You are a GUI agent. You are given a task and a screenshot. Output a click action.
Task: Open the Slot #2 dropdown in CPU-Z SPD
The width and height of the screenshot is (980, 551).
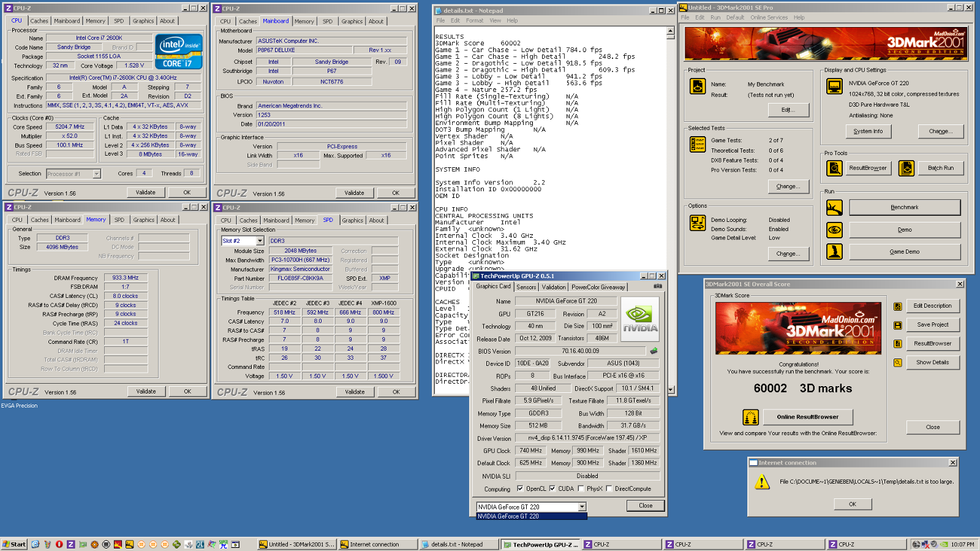pos(260,241)
